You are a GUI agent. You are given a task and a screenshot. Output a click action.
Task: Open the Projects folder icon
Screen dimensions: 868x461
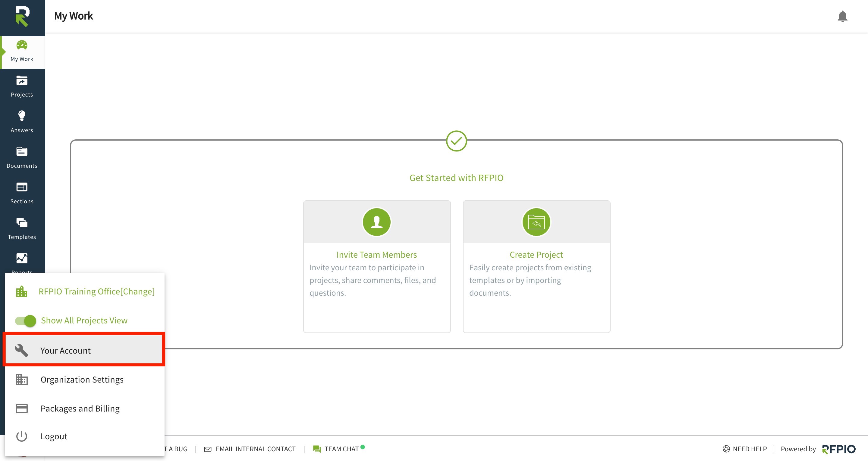point(22,81)
